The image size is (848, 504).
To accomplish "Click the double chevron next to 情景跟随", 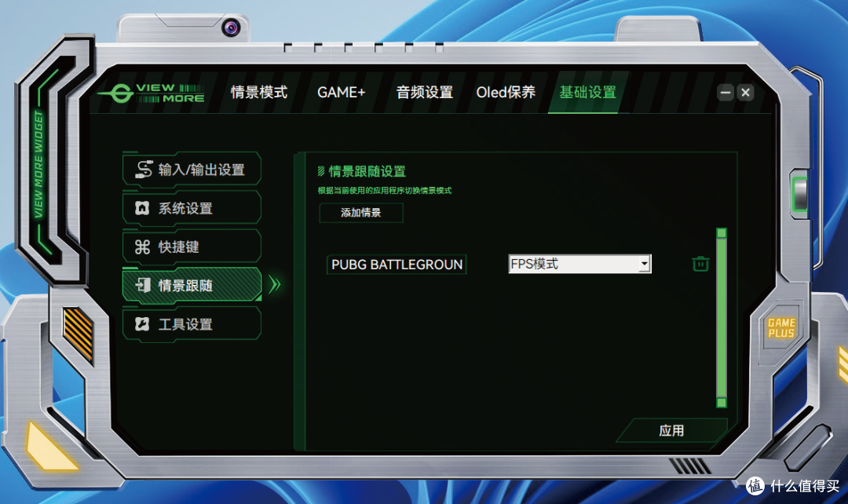I will pyautogui.click(x=275, y=284).
